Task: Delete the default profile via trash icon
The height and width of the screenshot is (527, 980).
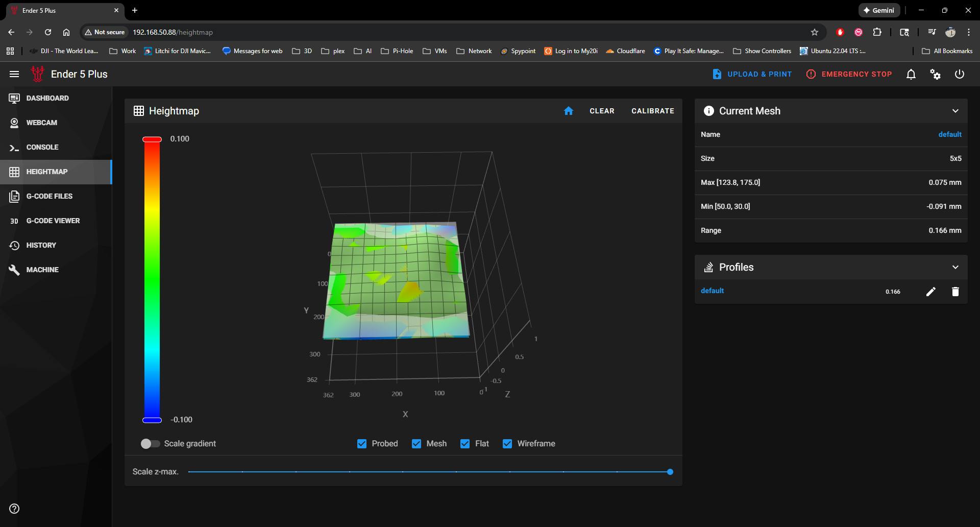Action: (x=955, y=292)
